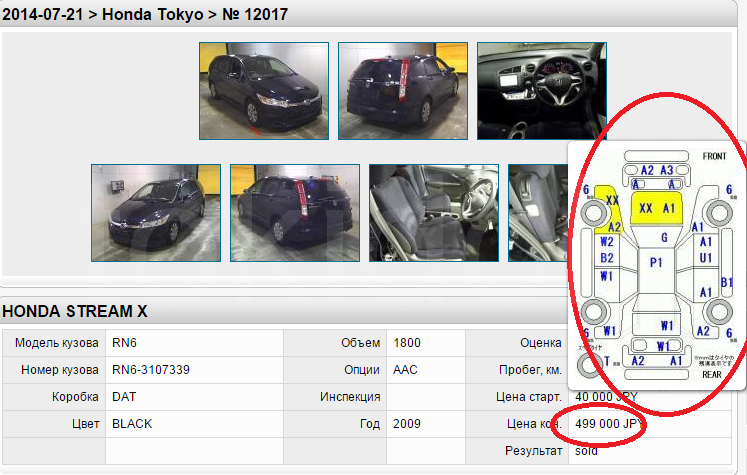Click the 'Опции' label
Viewport: 747px width, 475px height.
pyautogui.click(x=362, y=370)
